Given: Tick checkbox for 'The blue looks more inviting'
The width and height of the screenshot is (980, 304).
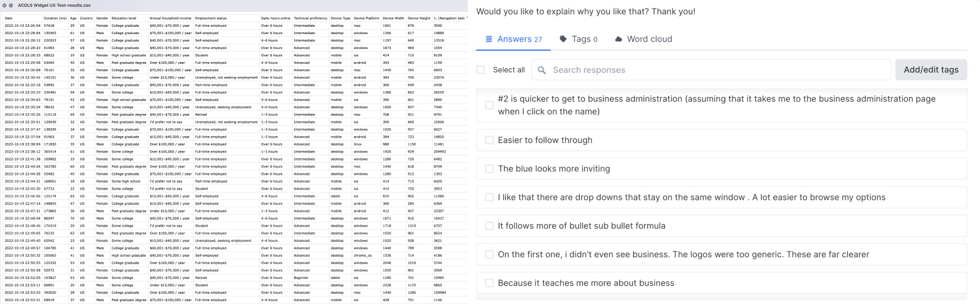Looking at the screenshot, I should [489, 169].
